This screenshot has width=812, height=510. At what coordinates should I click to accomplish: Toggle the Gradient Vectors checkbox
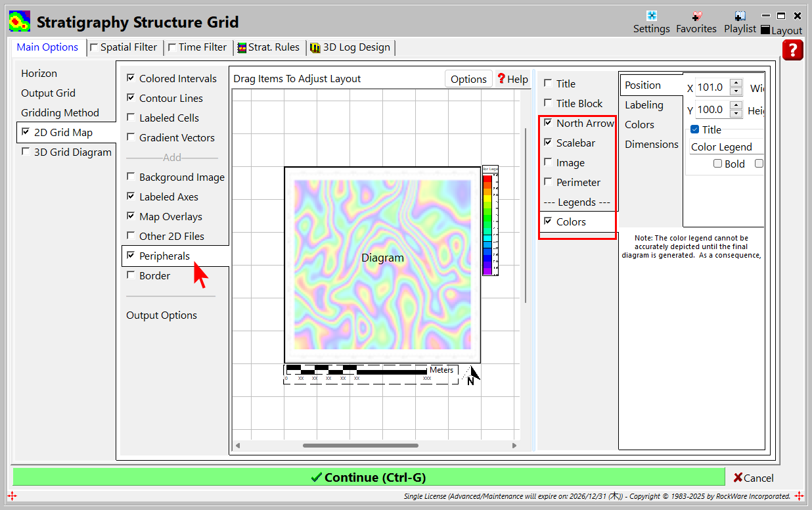pyautogui.click(x=131, y=137)
